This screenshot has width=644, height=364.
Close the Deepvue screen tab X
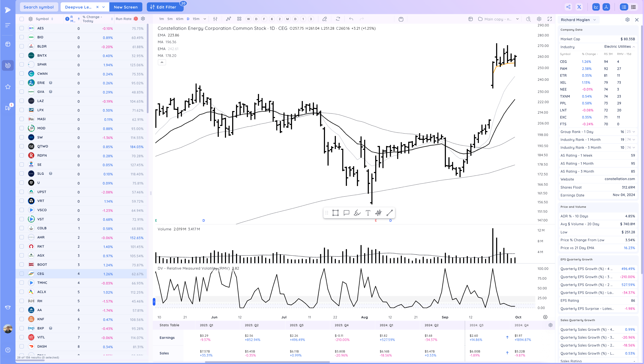97,7
